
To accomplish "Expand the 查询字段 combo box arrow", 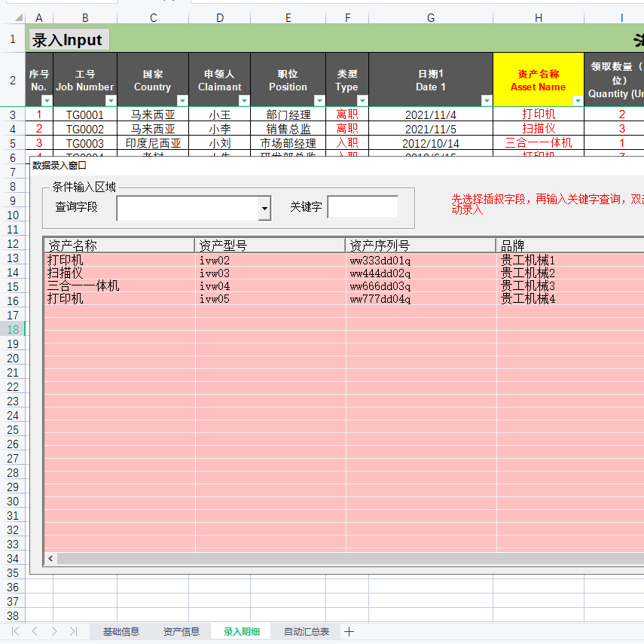I will coord(264,208).
